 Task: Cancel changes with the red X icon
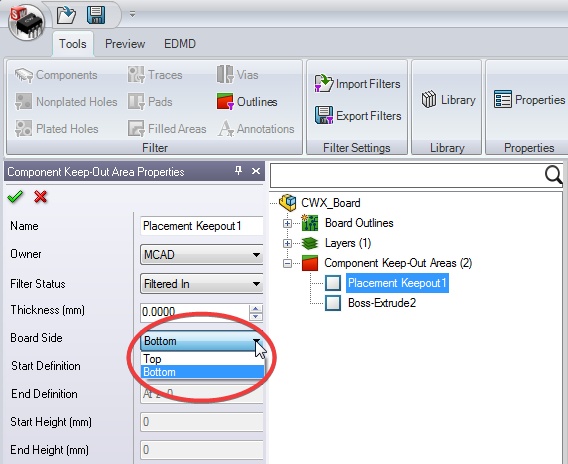(x=40, y=197)
